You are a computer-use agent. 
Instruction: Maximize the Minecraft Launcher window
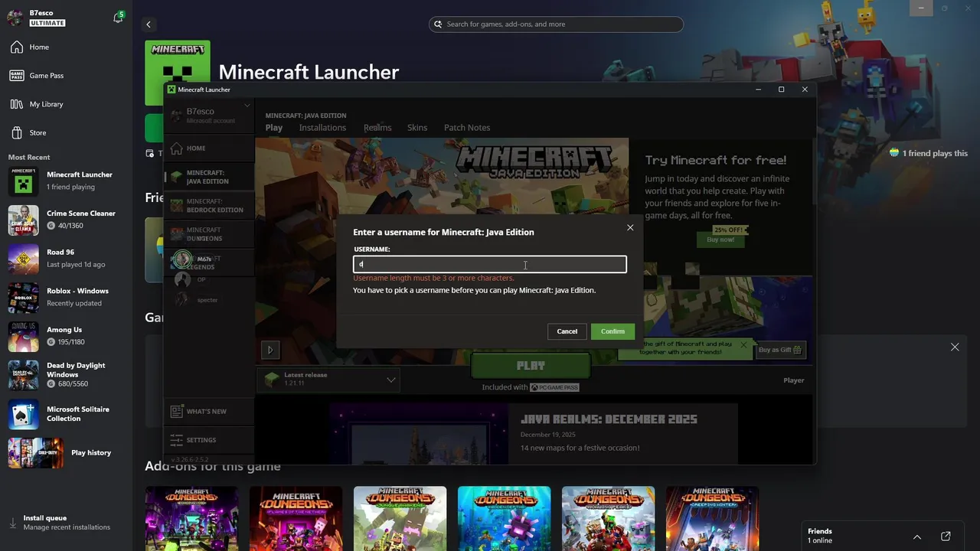(781, 90)
